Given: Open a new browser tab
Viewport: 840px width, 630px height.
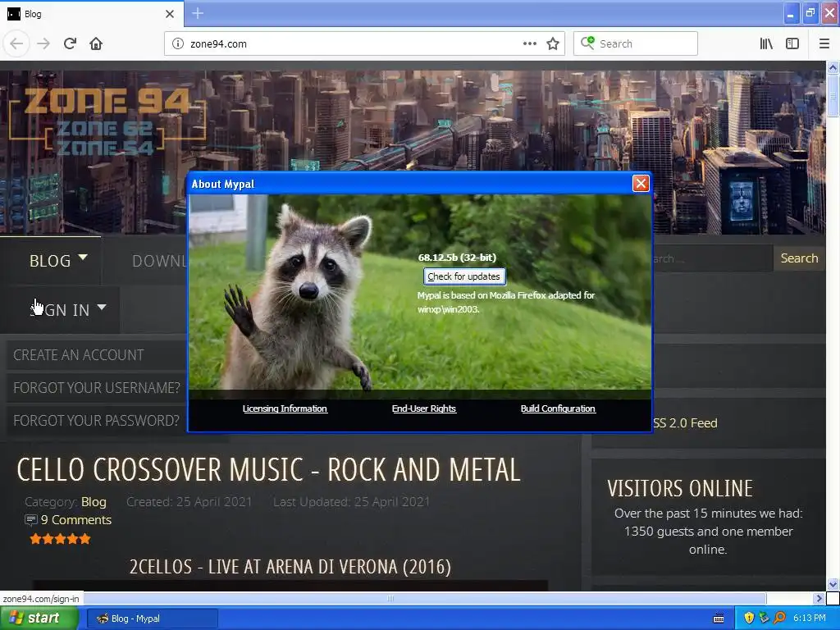Looking at the screenshot, I should (x=198, y=13).
